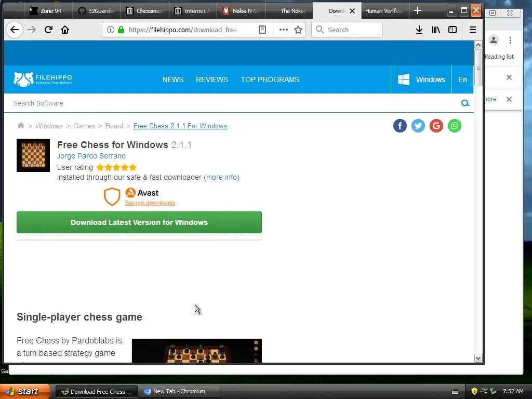Open TOP PROGRAMS section
The image size is (532, 399).
coord(270,79)
